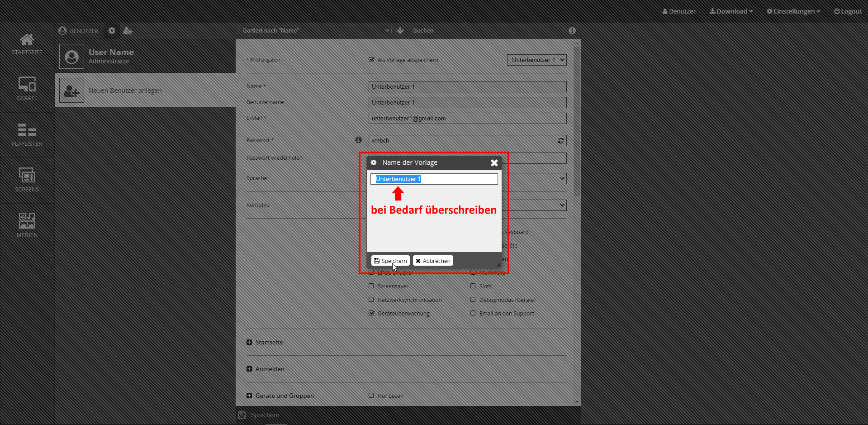Go to Playlisten in sidebar

27,134
